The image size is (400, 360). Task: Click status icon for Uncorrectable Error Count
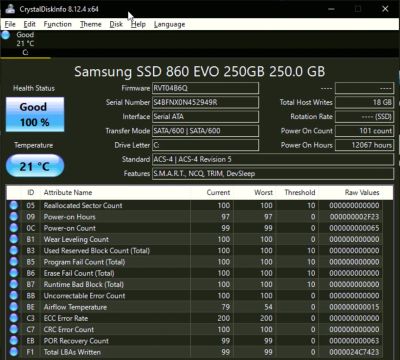(14, 296)
